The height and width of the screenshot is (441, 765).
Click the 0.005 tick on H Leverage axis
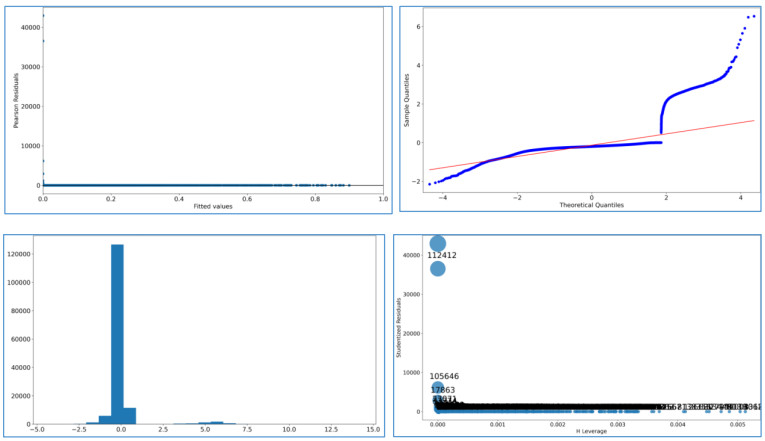(740, 425)
